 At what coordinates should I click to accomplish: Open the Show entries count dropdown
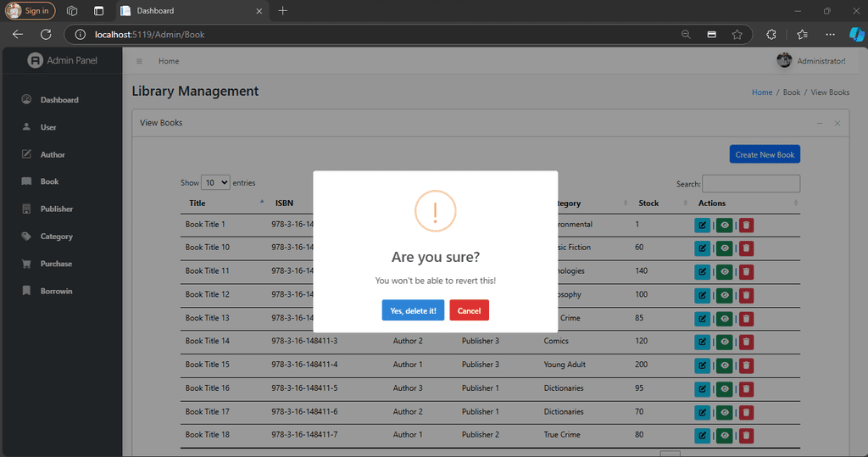[215, 182]
